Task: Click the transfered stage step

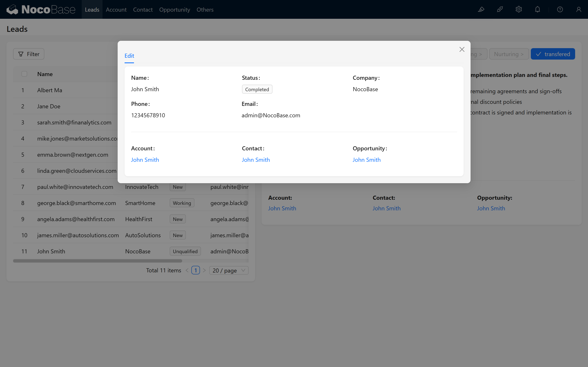Action: (553, 54)
